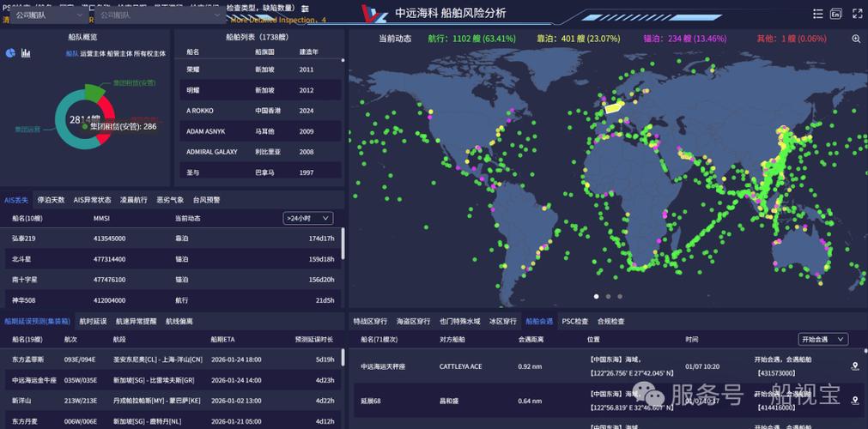
Task: Go to first map carousel page dot
Action: 596,296
